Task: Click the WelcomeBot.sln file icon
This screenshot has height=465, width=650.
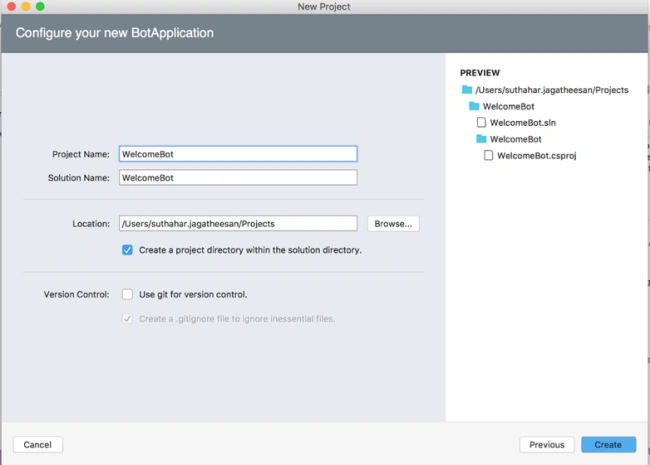Action: 481,122
